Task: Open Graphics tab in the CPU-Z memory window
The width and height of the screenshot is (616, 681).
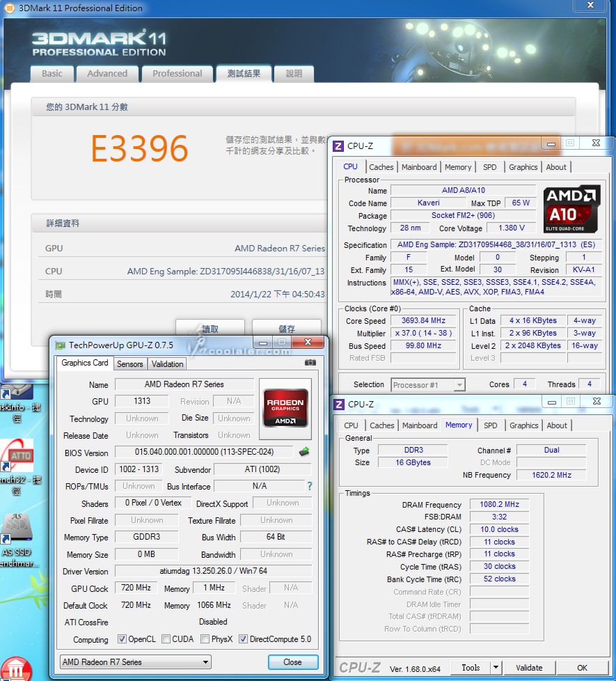Action: tap(523, 425)
